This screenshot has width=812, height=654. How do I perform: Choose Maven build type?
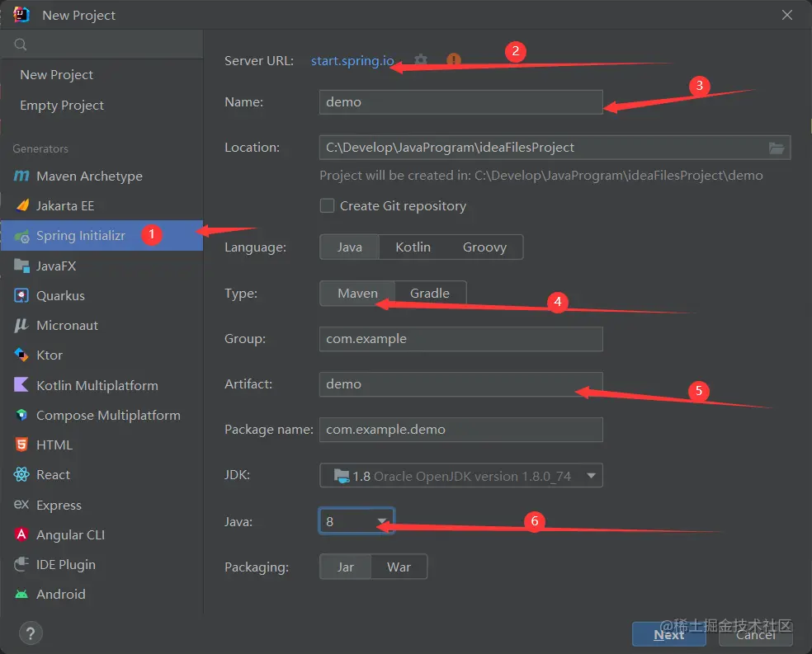click(x=357, y=294)
